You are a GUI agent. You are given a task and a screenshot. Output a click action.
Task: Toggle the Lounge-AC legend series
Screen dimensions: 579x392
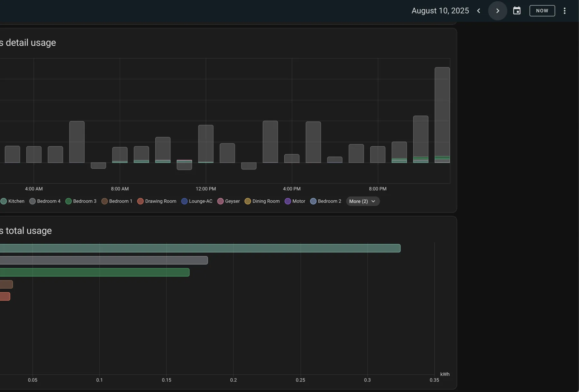point(197,201)
